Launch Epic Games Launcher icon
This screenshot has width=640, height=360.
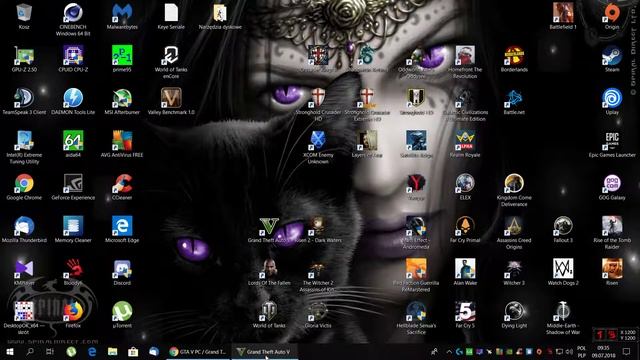coord(612,144)
